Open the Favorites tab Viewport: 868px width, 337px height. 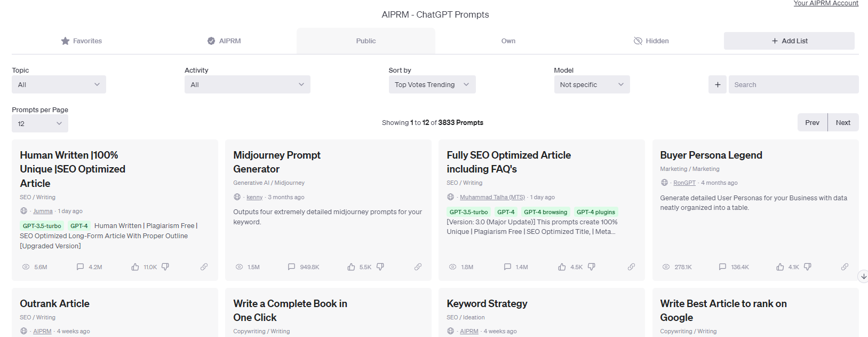pos(81,41)
